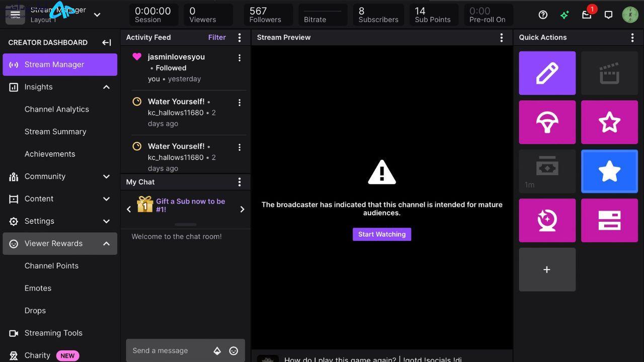
Task: Click the 567 Followers stat
Action: pyautogui.click(x=269, y=15)
